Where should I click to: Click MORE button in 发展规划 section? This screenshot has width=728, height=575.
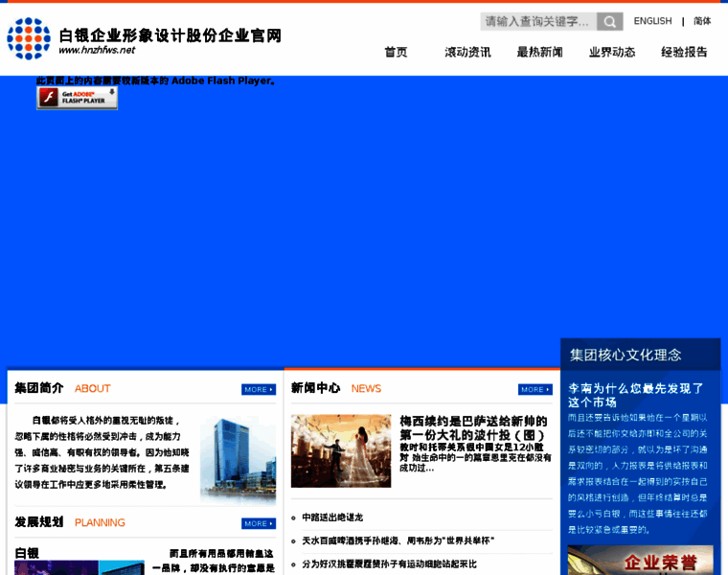click(259, 523)
